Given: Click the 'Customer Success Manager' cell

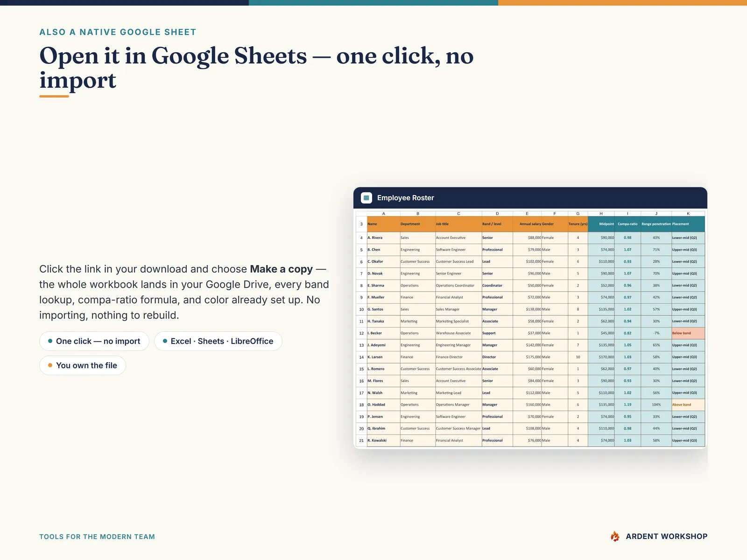Looking at the screenshot, I should 458,428.
